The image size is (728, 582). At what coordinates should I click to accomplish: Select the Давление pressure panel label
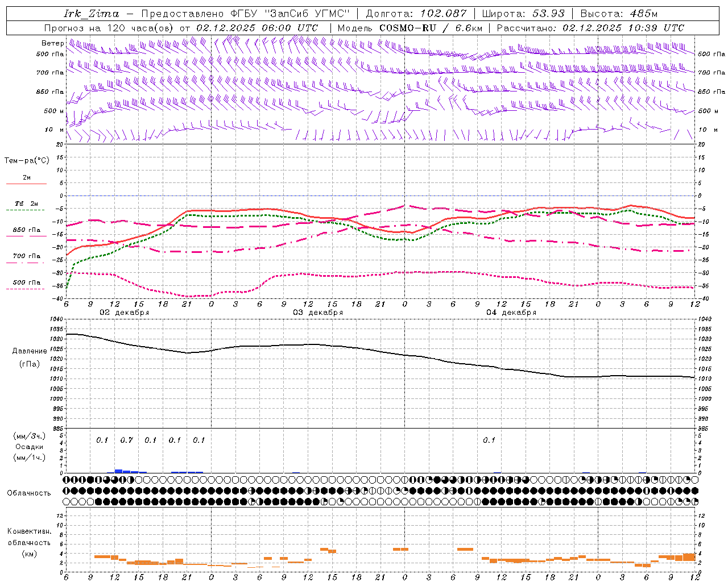pyautogui.click(x=30, y=351)
